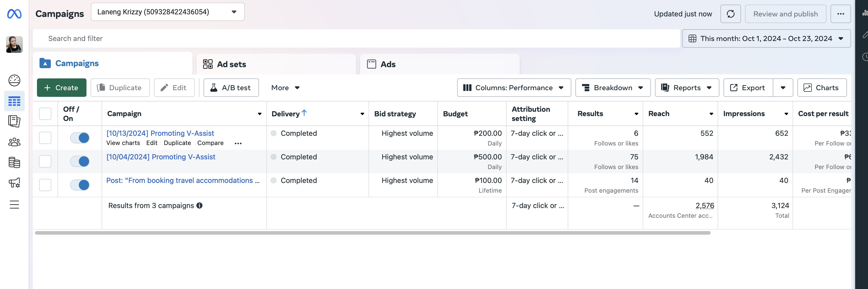The width and height of the screenshot is (868, 289).
Task: Open Audiences from the sidebar people icon
Action: coord(14,142)
